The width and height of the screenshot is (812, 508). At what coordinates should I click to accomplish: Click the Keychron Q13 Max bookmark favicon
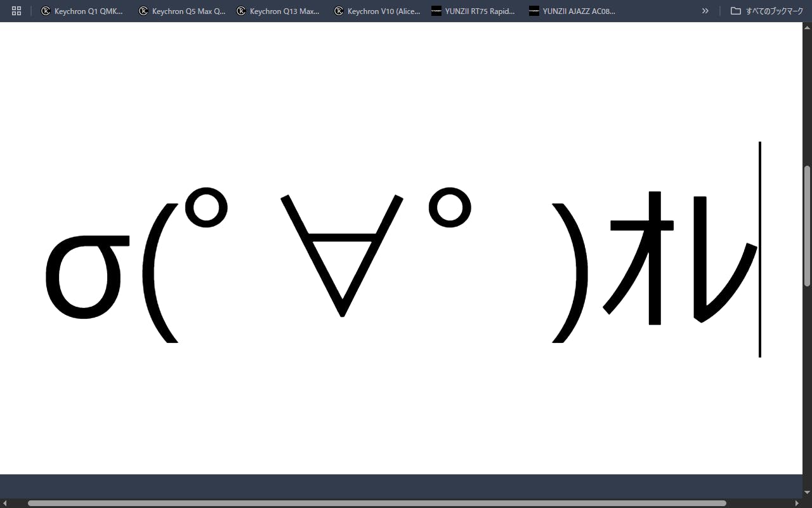pos(241,11)
